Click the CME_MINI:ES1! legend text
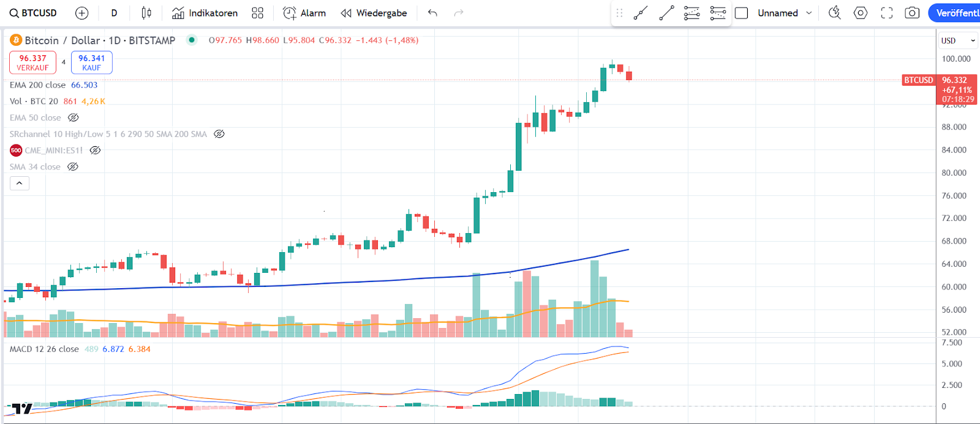This screenshot has height=424, width=980. click(54, 150)
